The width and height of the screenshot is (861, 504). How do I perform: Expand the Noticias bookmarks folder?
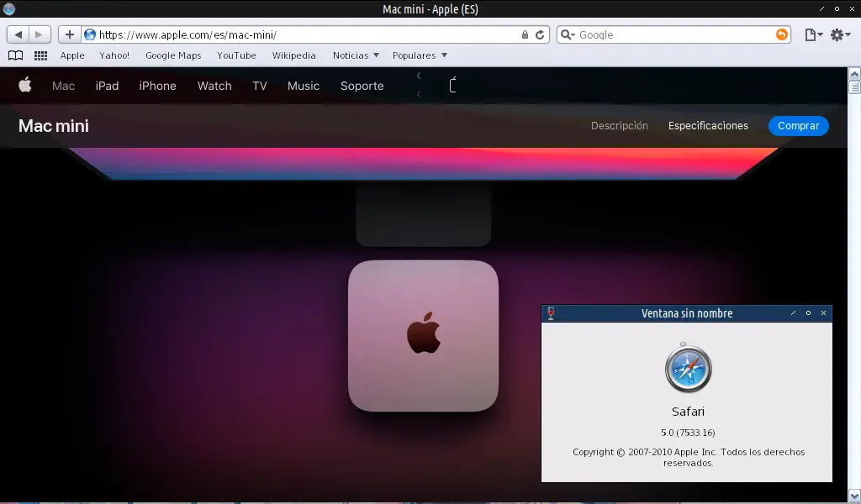click(356, 55)
